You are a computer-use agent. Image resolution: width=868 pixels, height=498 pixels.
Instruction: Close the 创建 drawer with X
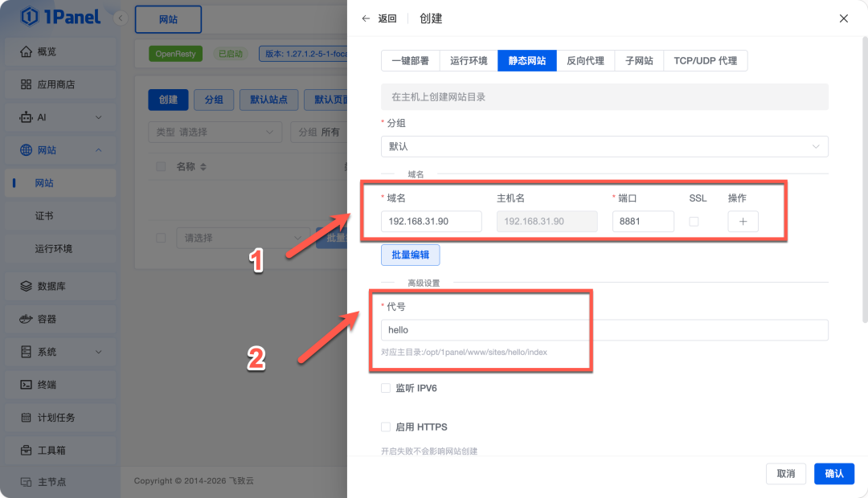pos(844,18)
